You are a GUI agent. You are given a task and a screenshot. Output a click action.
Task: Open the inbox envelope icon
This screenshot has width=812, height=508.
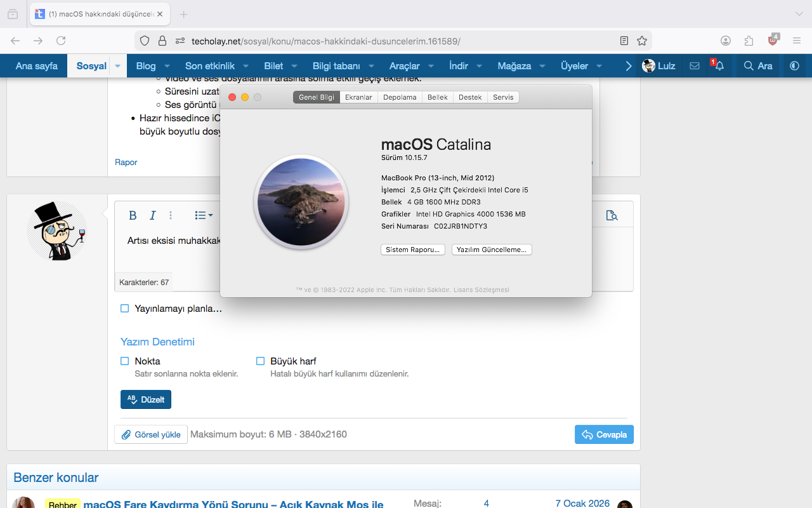[695, 65]
